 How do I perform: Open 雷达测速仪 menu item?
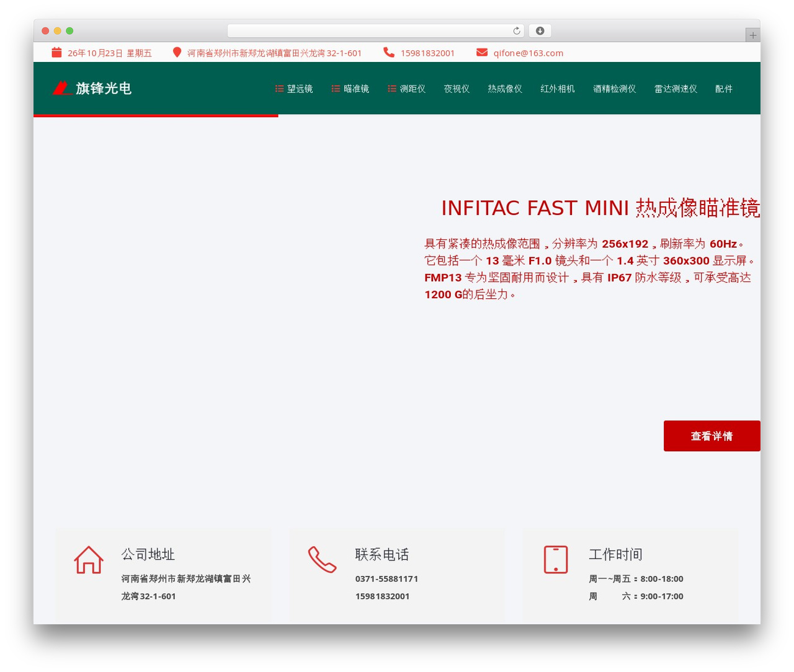tap(676, 89)
